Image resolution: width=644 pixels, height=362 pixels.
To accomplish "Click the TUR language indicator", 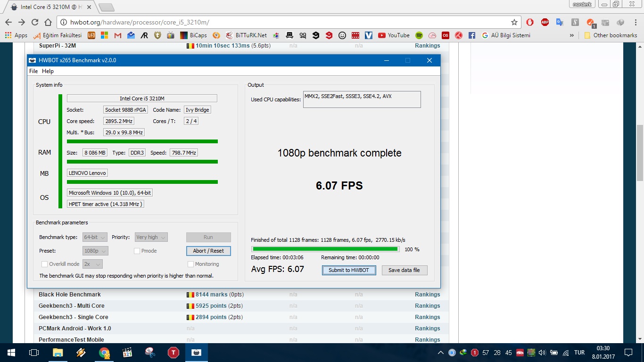I will [579, 353].
